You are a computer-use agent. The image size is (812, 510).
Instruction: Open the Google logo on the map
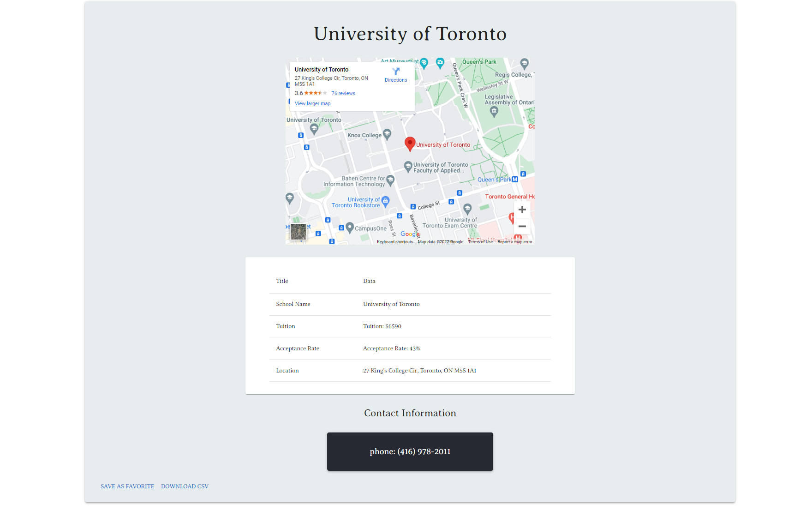410,234
